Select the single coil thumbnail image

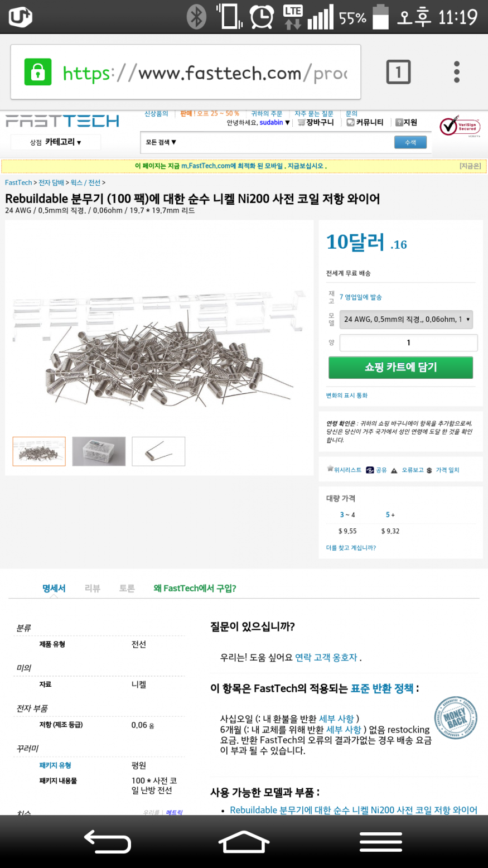tap(158, 451)
